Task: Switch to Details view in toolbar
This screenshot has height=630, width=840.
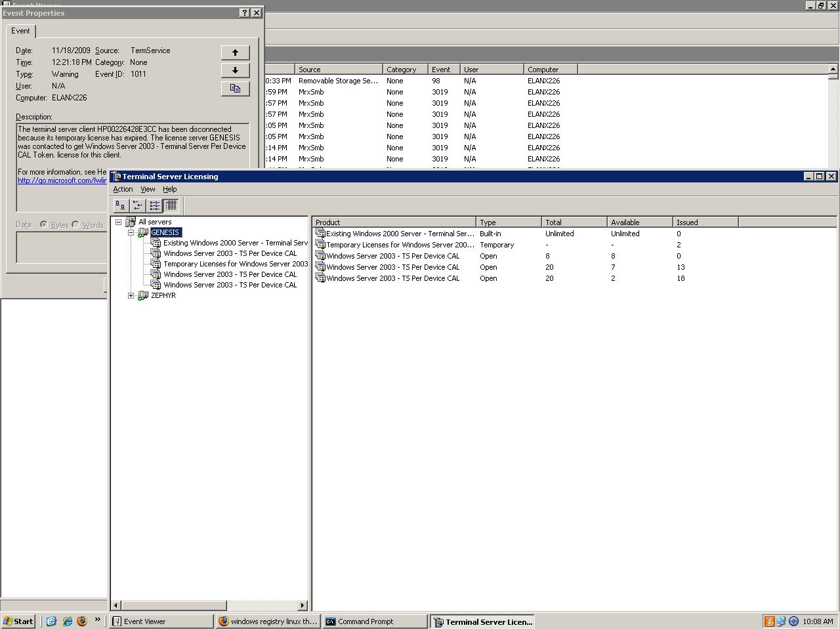Action: [171, 205]
